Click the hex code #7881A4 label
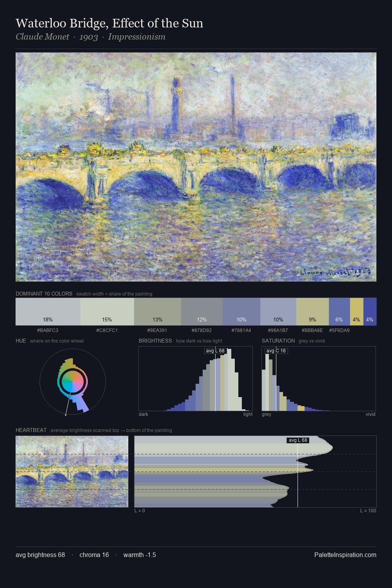Screen dimensions: 392x588 pyautogui.click(x=241, y=330)
